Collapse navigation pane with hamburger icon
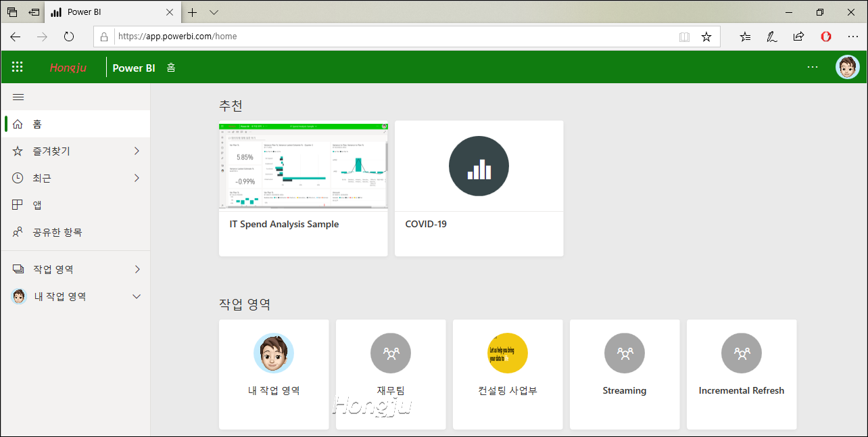This screenshot has width=868, height=437. point(18,97)
